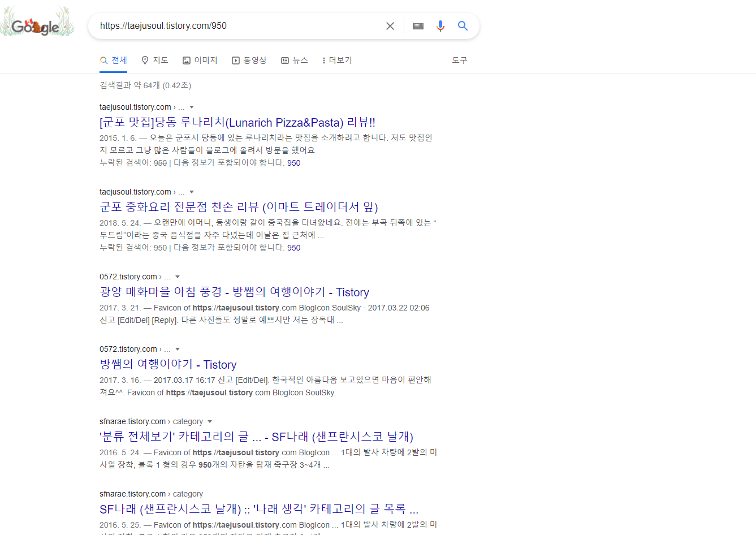Expand options arrow for 방쌤의 여행이야기 result
The width and height of the screenshot is (756, 535).
[178, 349]
